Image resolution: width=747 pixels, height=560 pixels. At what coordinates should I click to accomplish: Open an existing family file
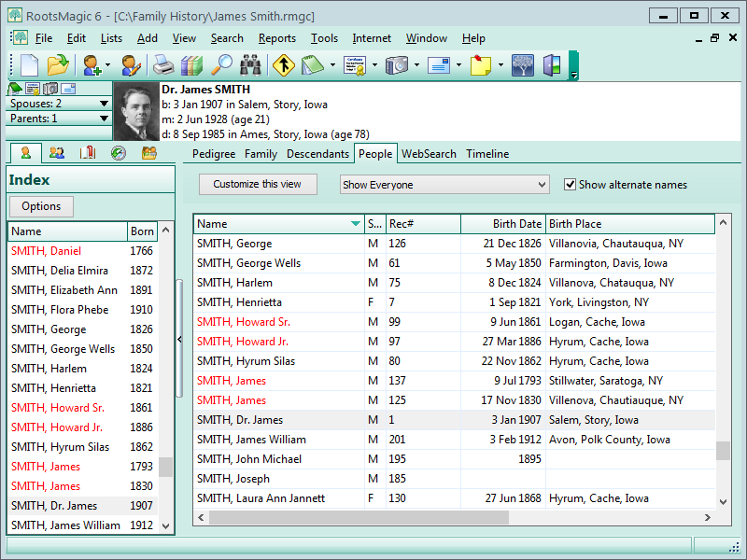(x=56, y=65)
